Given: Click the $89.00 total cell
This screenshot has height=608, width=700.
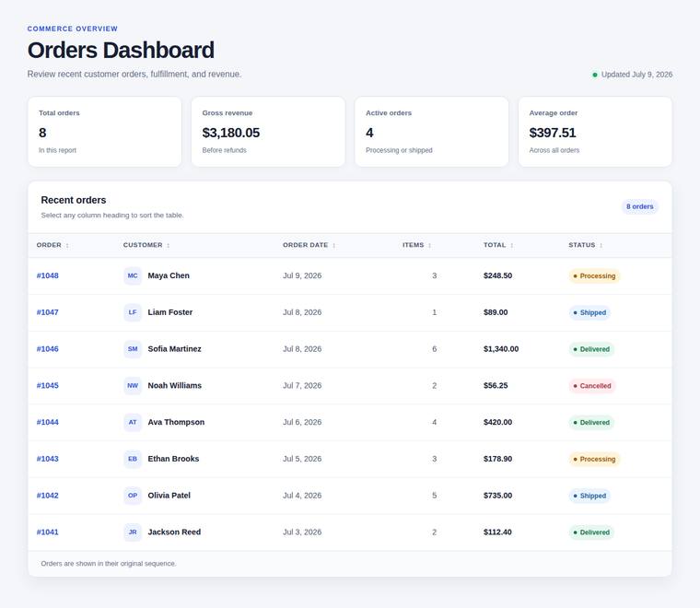Looking at the screenshot, I should tap(496, 312).
